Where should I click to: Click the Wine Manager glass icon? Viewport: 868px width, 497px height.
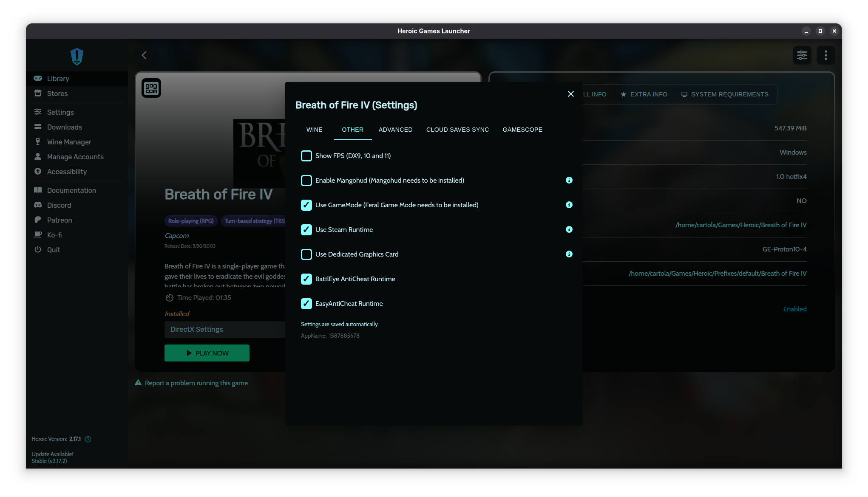coord(38,141)
